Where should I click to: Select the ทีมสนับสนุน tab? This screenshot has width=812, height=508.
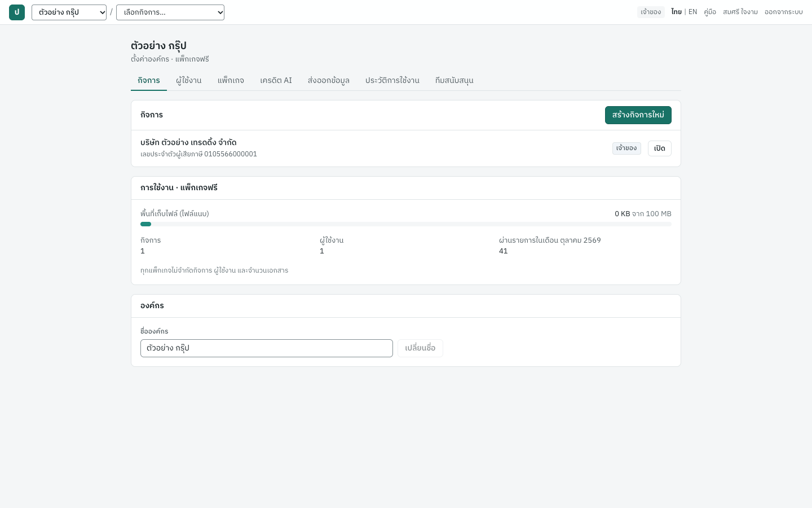click(454, 81)
